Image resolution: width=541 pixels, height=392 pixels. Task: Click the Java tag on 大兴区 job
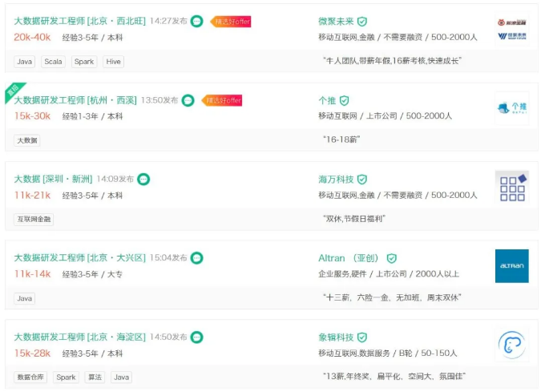25,298
